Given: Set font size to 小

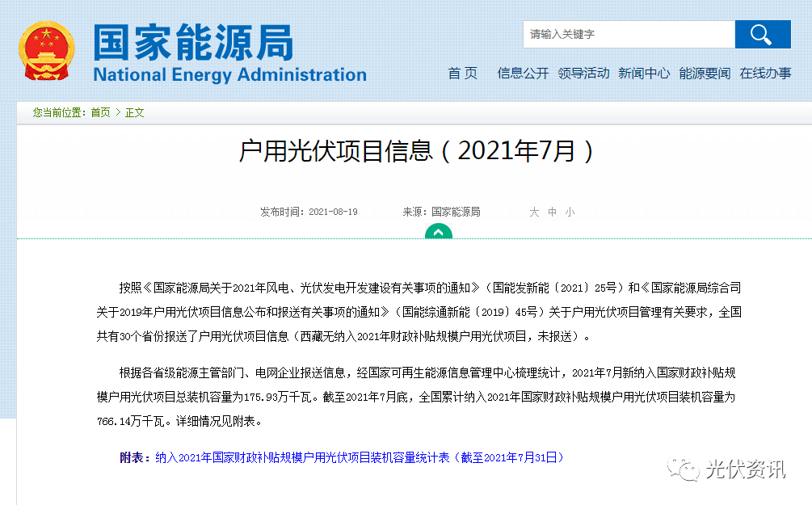Looking at the screenshot, I should pyautogui.click(x=570, y=212).
